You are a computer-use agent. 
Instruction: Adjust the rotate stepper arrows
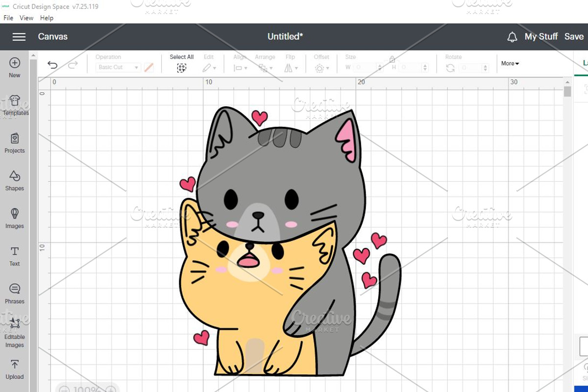485,68
